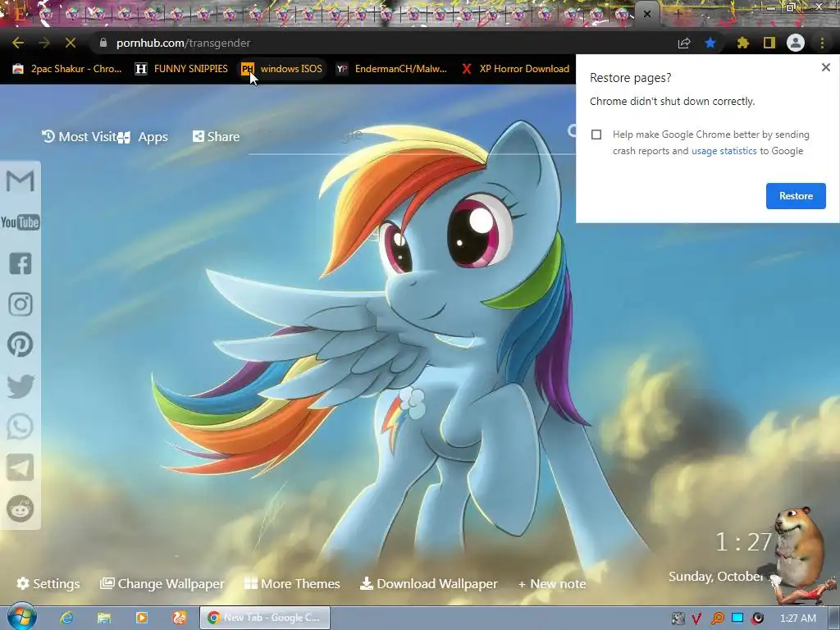The width and height of the screenshot is (840, 630).
Task: Open Chrome's three-dot menu
Action: (x=822, y=43)
